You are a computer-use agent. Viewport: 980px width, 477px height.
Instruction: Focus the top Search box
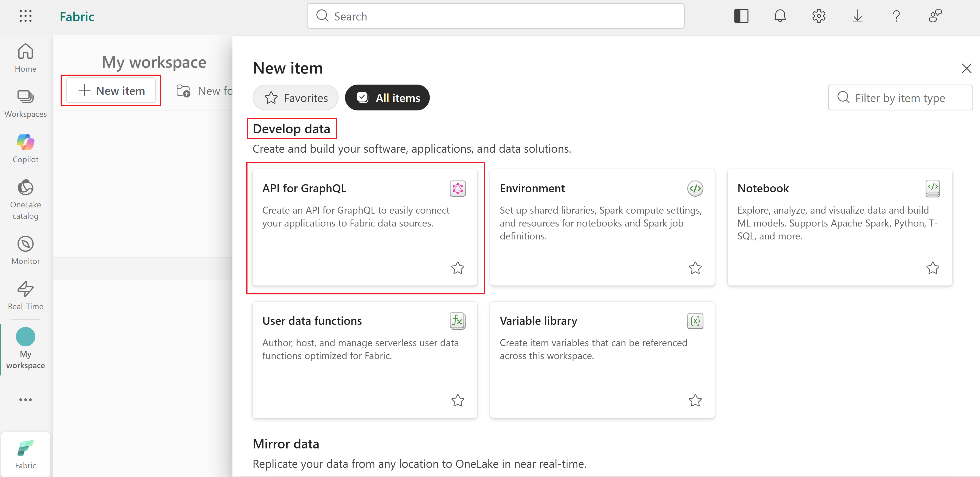tap(495, 16)
